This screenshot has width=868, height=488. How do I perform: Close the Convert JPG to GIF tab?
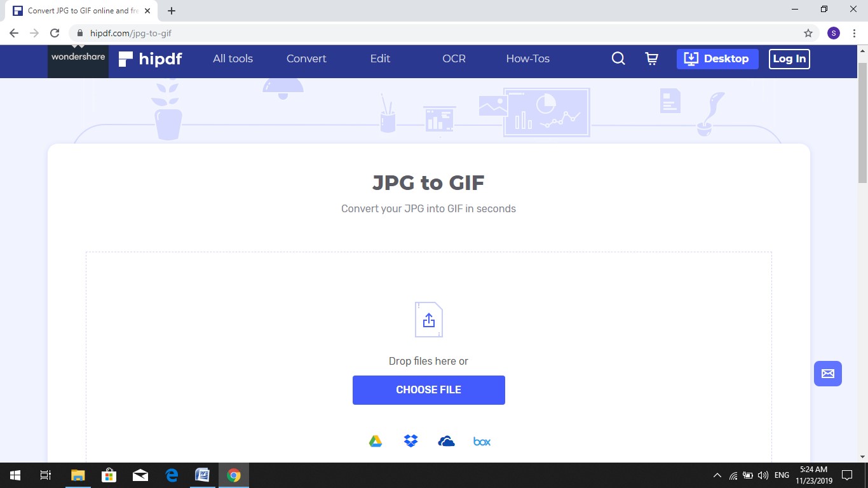147,11
